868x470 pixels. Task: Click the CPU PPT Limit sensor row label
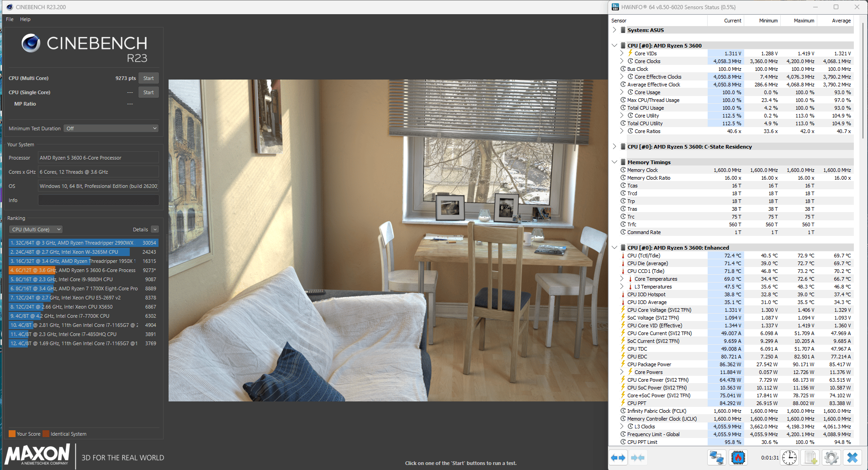642,442
